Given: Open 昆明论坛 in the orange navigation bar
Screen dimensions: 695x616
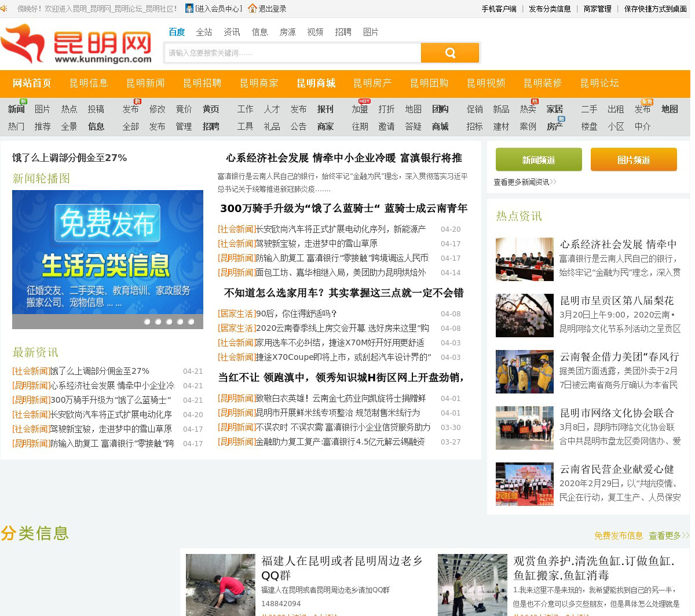Looking at the screenshot, I should (599, 83).
